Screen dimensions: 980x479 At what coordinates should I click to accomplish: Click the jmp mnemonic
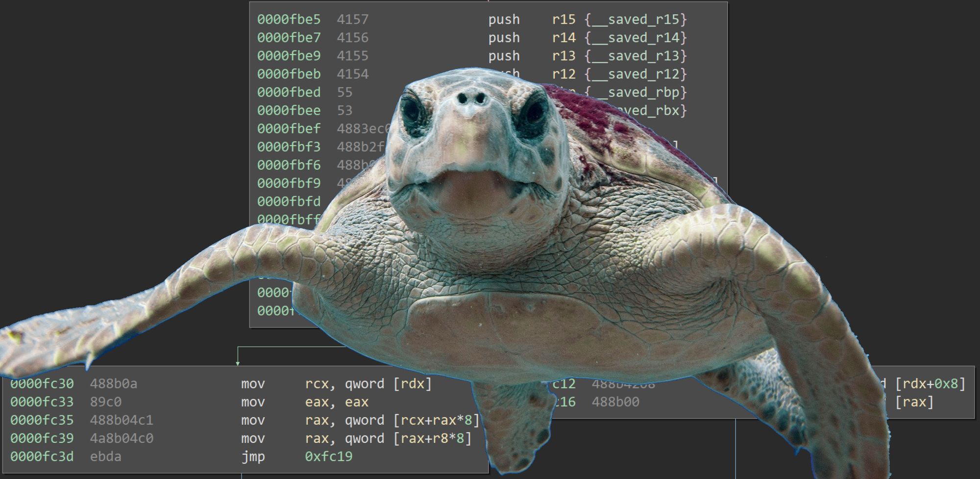(x=253, y=457)
